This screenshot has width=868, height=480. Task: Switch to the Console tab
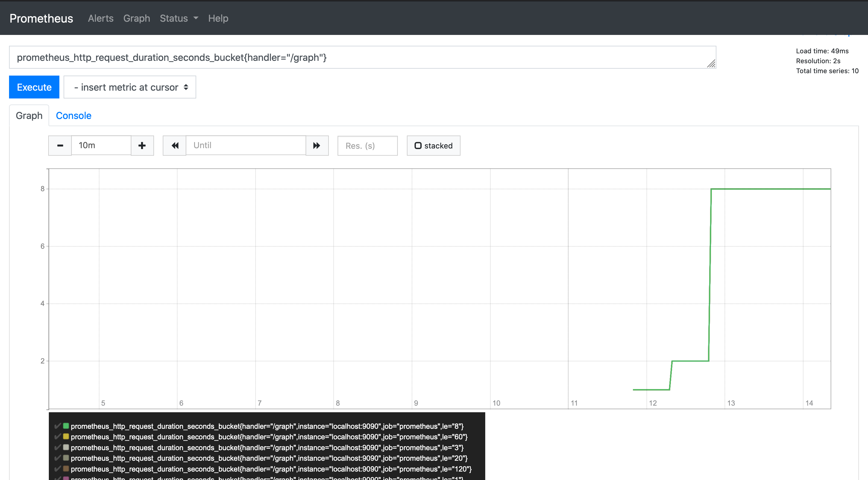(x=74, y=115)
